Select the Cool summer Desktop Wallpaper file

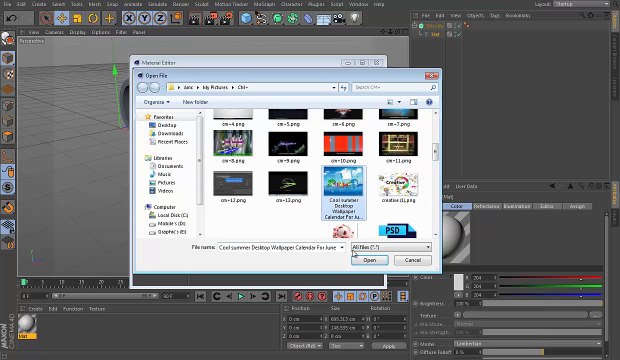tap(344, 193)
